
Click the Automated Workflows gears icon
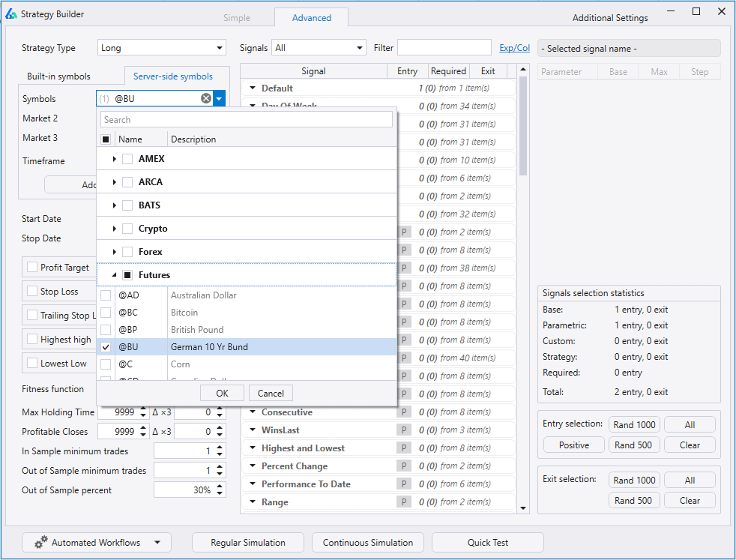(40, 543)
